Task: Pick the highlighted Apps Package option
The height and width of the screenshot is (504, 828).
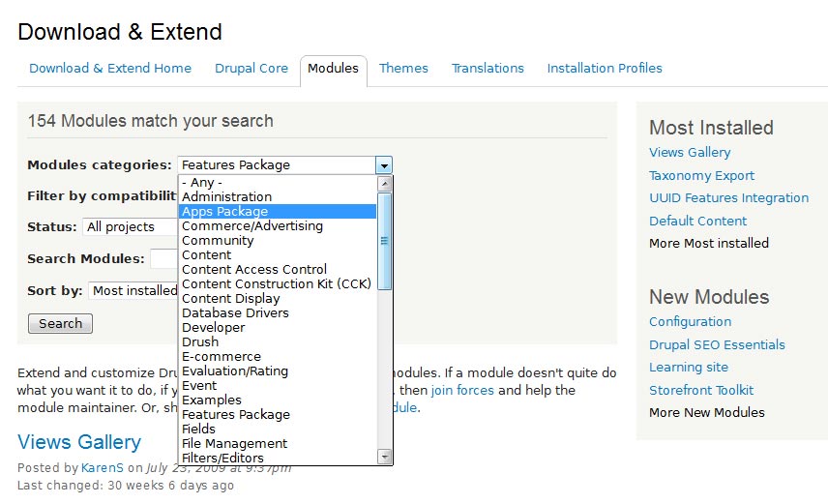Action: tap(278, 211)
